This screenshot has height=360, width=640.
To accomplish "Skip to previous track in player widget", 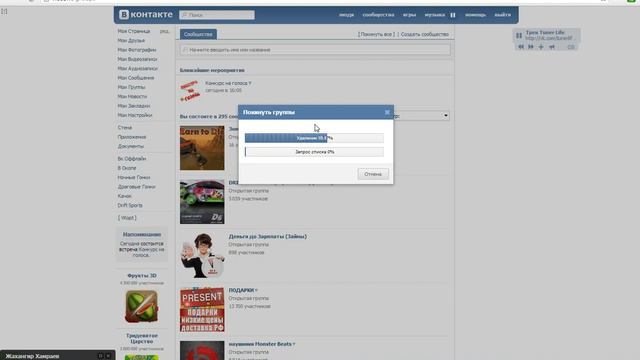I will pos(521,47).
